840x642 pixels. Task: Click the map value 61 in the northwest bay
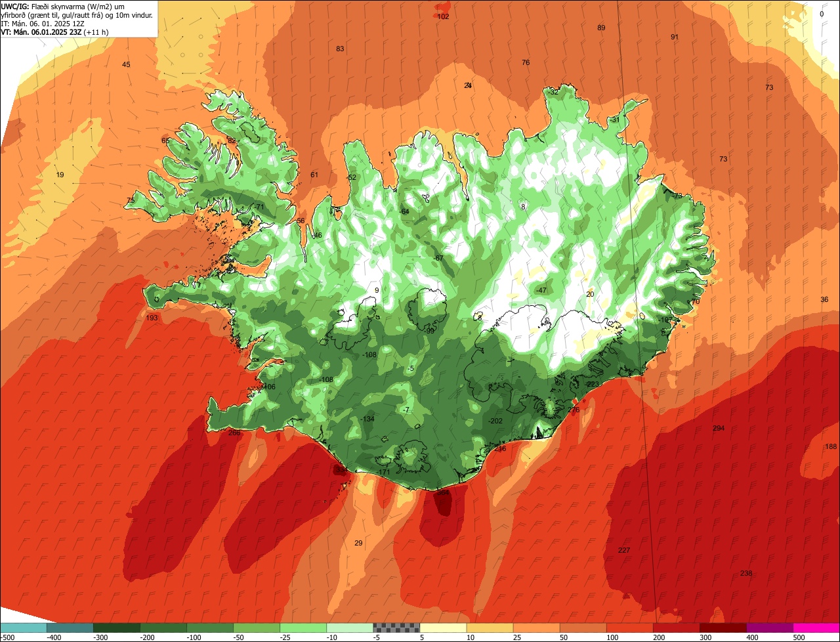[314, 175]
